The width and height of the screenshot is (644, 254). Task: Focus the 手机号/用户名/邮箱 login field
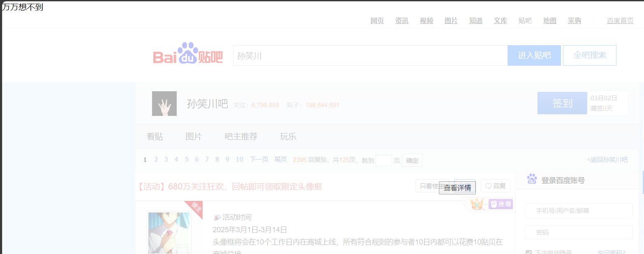pos(579,210)
